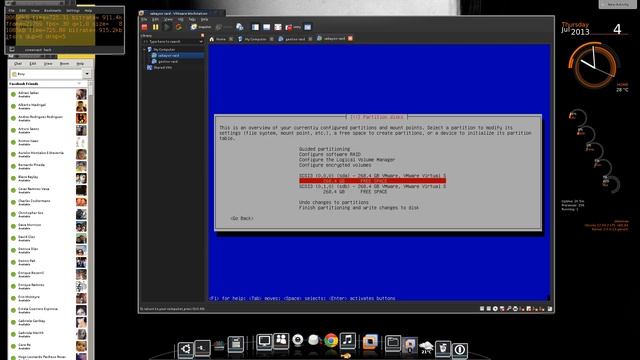
Task: Open the trash icon in the dock
Action: click(x=442, y=348)
